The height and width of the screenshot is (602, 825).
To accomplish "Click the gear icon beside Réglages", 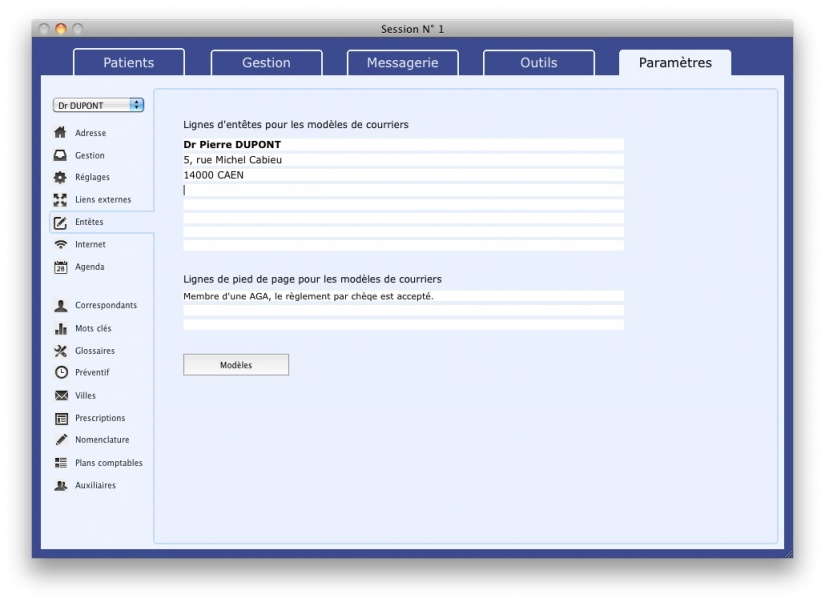I will click(61, 177).
